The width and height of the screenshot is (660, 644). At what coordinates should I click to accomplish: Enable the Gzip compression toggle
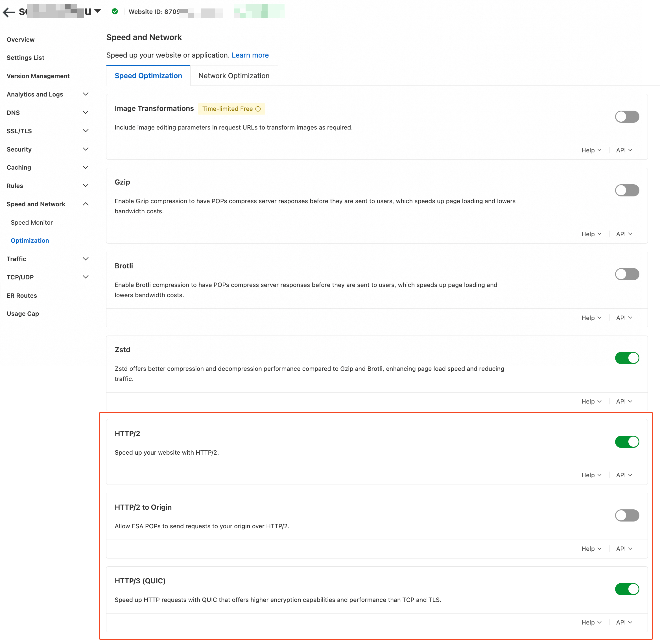pos(626,190)
